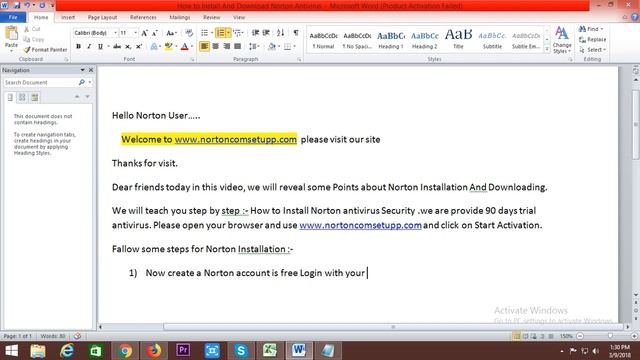Click the search magnifier in Navigation pane

pos(82,82)
